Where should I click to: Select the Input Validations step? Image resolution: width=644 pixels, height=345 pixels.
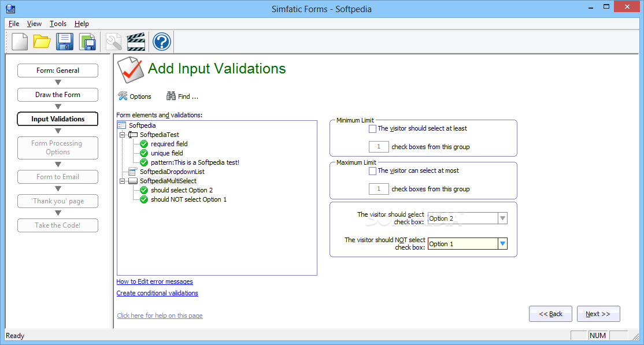pyautogui.click(x=58, y=118)
